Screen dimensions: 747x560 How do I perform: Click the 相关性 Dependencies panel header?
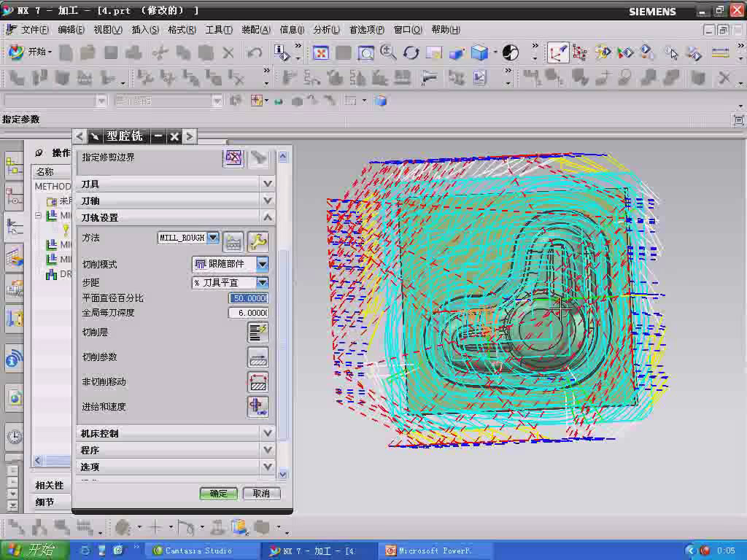click(x=50, y=485)
